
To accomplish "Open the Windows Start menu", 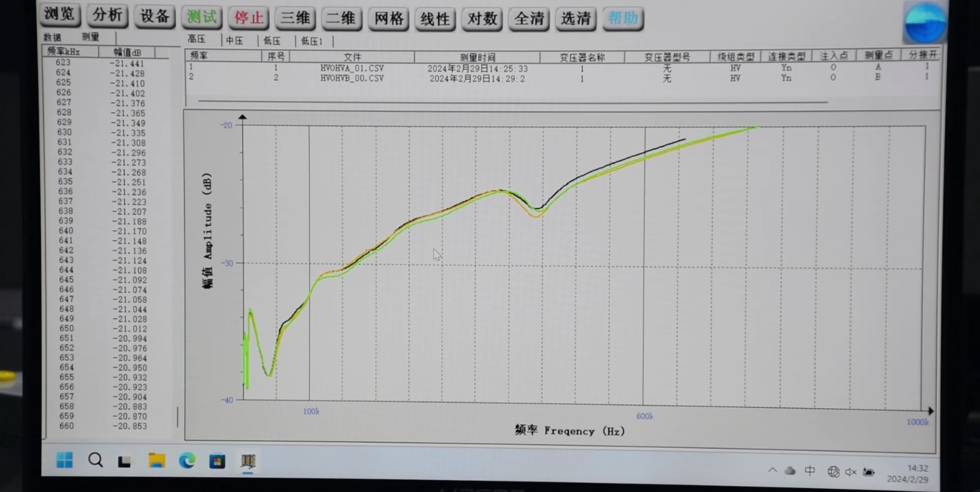I will click(64, 460).
